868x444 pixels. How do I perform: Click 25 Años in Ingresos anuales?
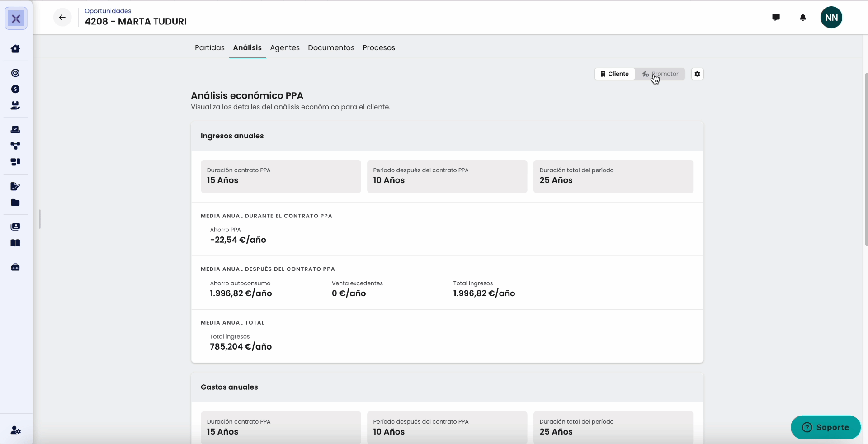pos(556,180)
